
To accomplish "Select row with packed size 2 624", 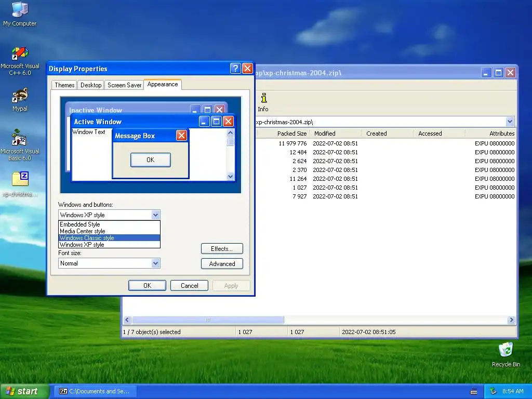I will click(386, 161).
